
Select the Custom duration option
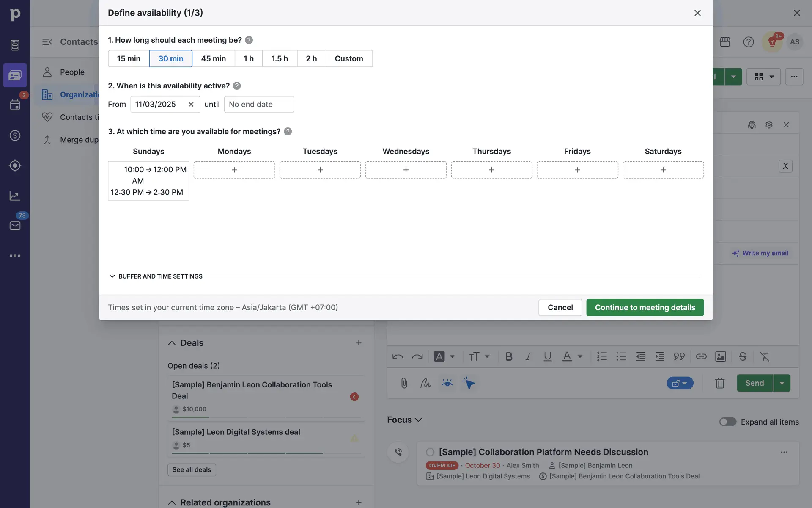pos(348,58)
